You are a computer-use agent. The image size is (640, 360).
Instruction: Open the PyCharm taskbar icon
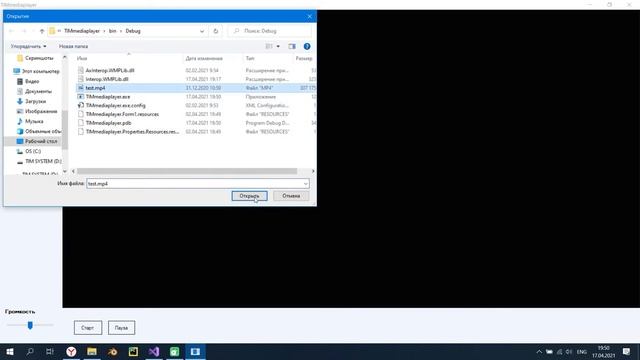(133, 351)
